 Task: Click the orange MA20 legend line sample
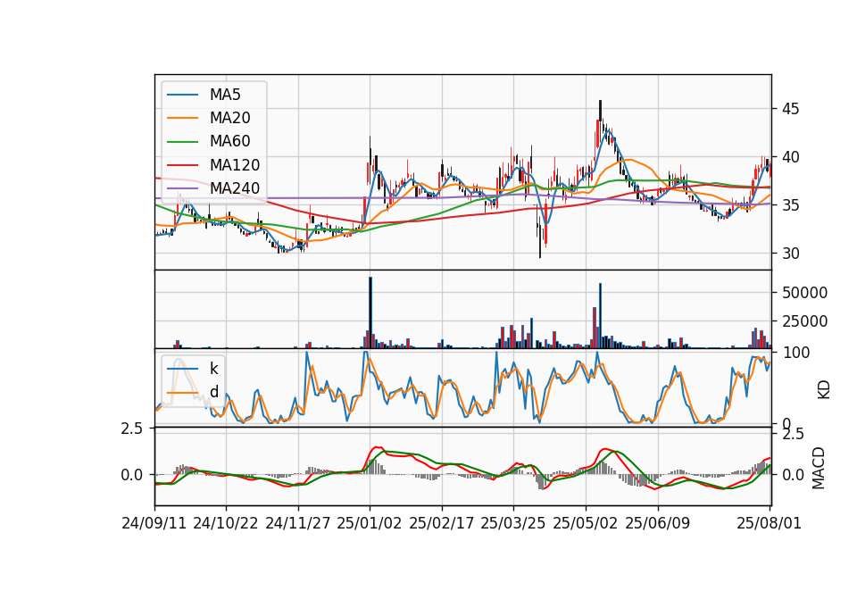(182, 118)
